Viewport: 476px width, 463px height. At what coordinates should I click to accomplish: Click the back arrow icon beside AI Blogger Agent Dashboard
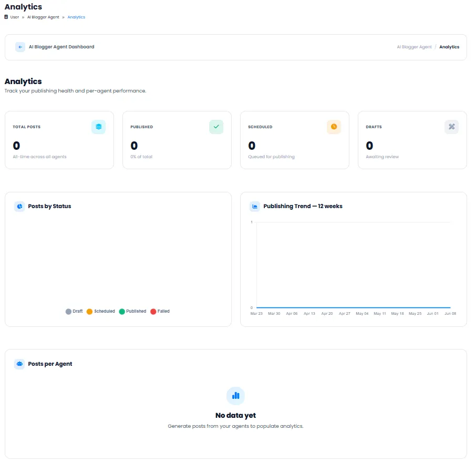(x=20, y=47)
